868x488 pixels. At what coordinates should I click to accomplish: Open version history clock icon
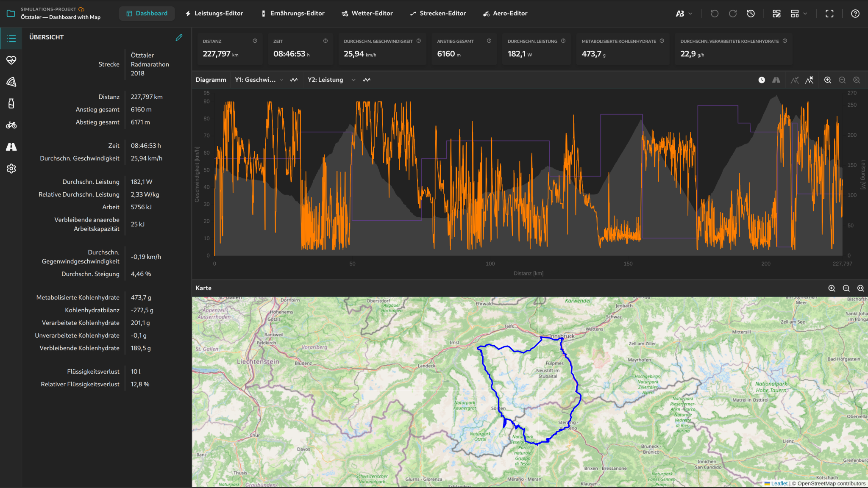[x=751, y=14]
